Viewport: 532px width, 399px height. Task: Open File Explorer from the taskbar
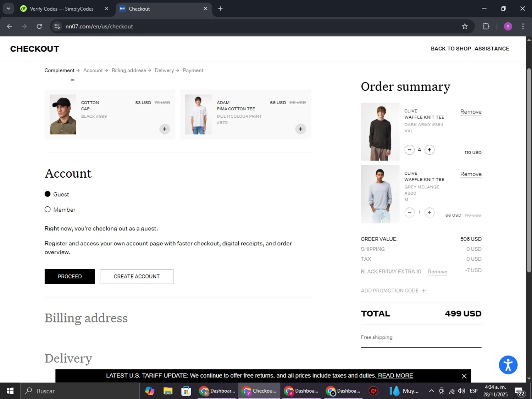168,391
